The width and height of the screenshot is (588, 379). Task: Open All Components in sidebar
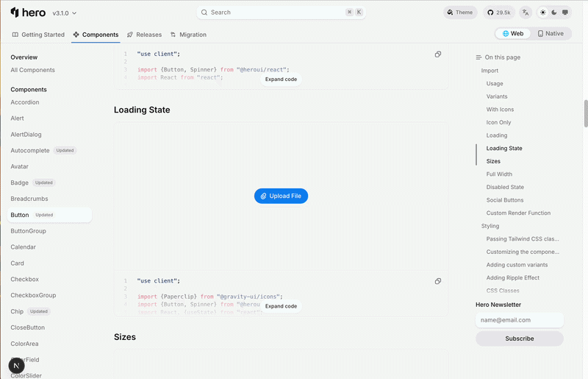(x=32, y=70)
